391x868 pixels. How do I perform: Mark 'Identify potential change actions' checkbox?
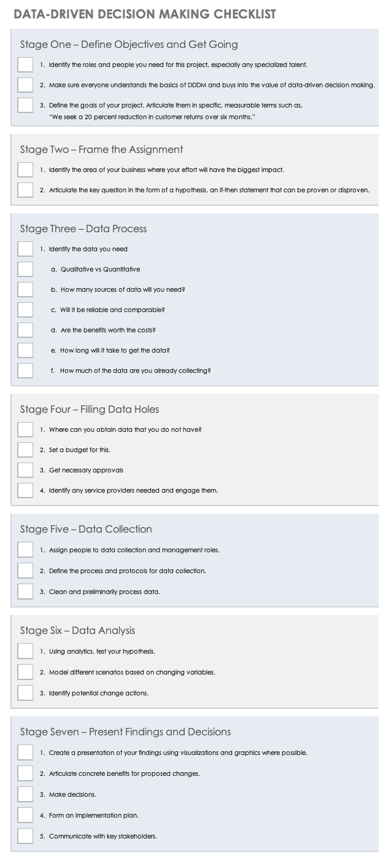point(25,693)
